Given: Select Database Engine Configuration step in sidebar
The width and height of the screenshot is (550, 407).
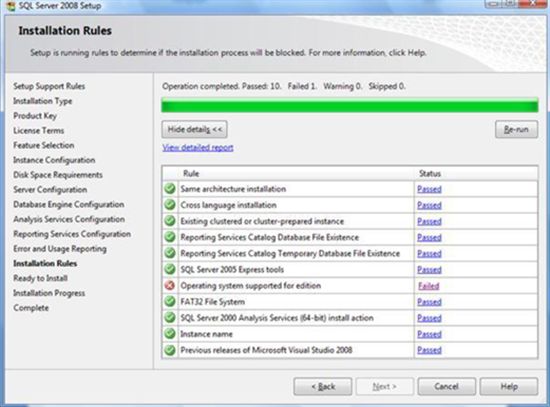Looking at the screenshot, I should point(69,205).
